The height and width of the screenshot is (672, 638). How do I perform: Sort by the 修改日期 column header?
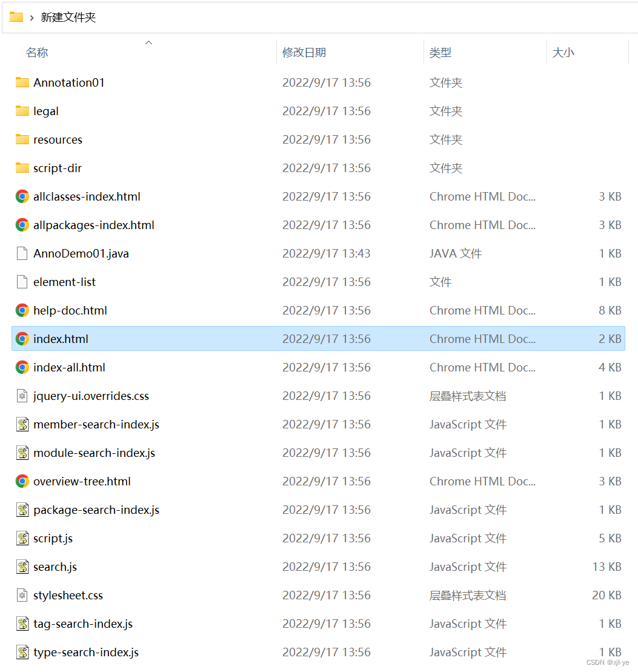tap(304, 53)
